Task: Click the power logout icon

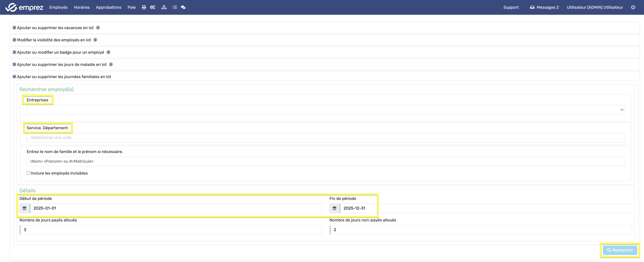Action: [x=633, y=7]
